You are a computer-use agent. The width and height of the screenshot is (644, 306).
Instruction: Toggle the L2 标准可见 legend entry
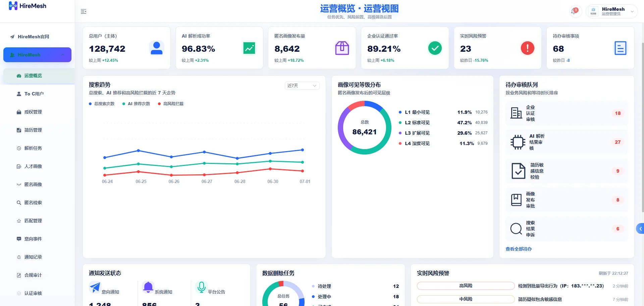[414, 123]
